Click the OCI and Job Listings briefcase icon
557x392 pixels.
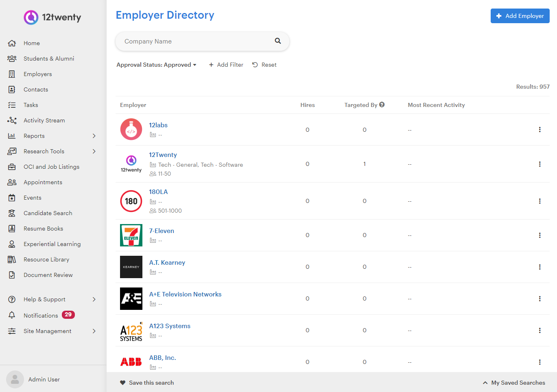(x=12, y=167)
